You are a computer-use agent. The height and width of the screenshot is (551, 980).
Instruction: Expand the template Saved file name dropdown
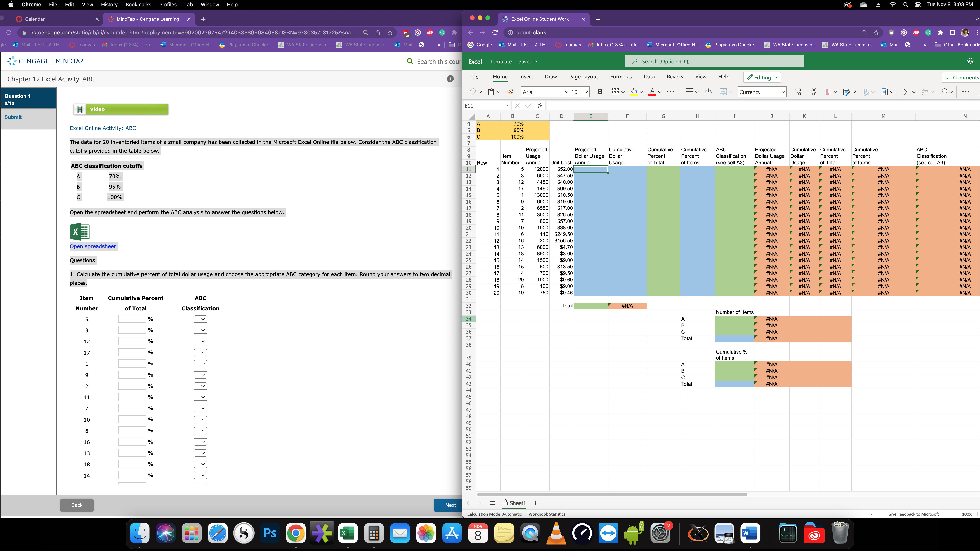coord(536,62)
